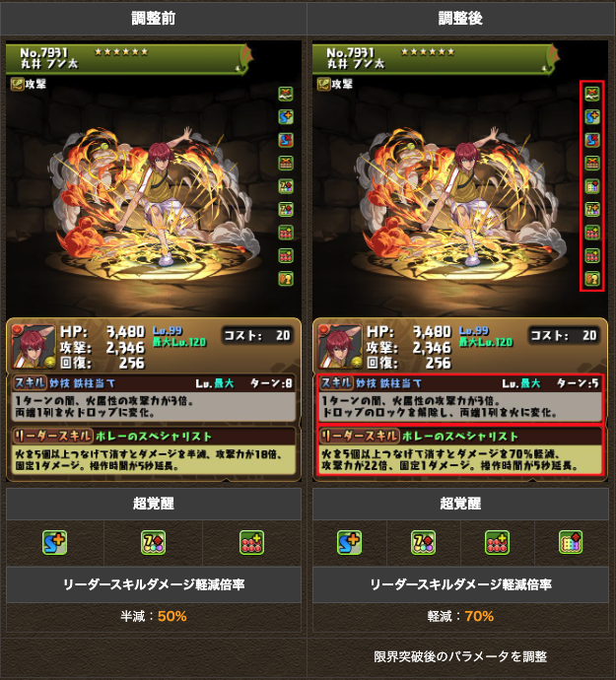
Task: Click the character portrait thumbnail in 調整前 card
Action: [34, 347]
